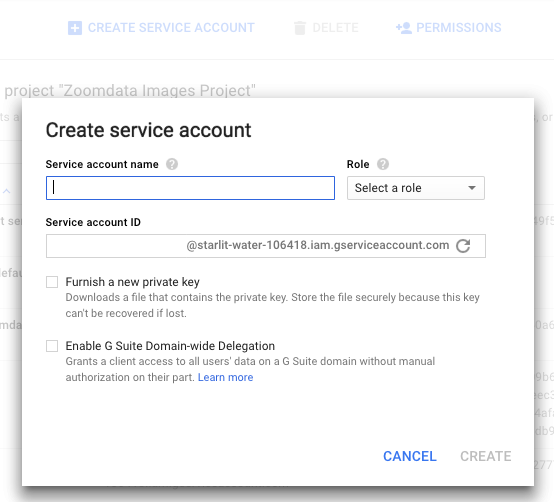Image resolution: width=554 pixels, height=502 pixels.
Task: Focus the Service account name field
Action: (190, 188)
